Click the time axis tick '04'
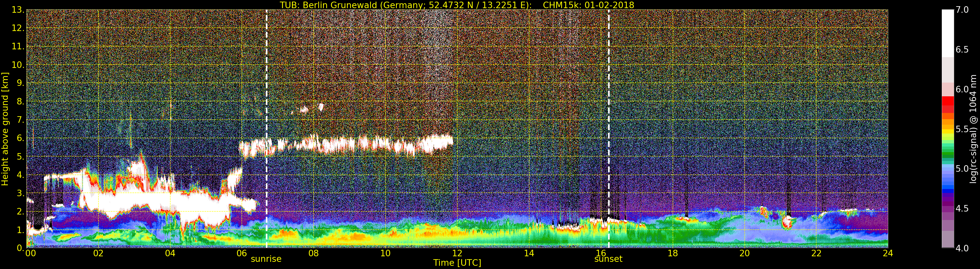This screenshot has height=269, width=980. [x=170, y=253]
